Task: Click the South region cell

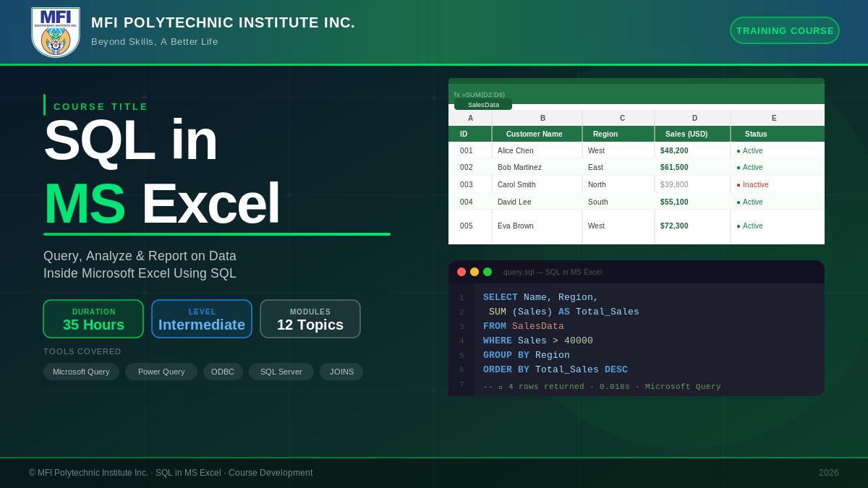Action: click(618, 202)
